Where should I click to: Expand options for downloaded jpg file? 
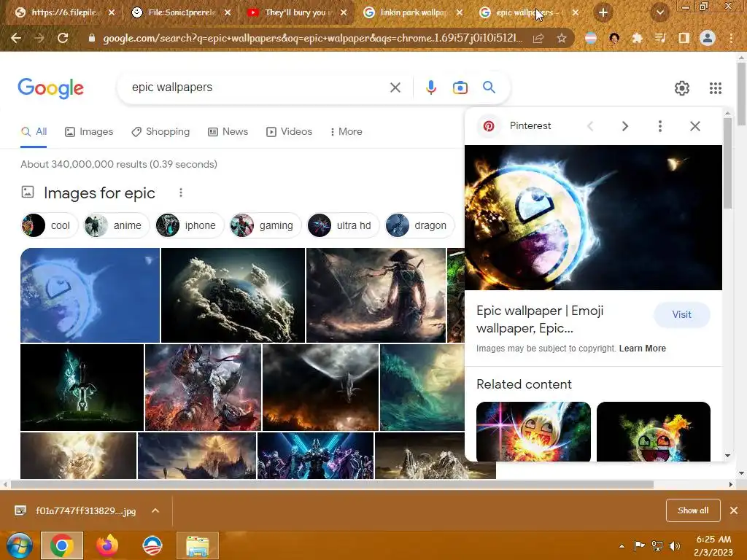[x=155, y=510]
